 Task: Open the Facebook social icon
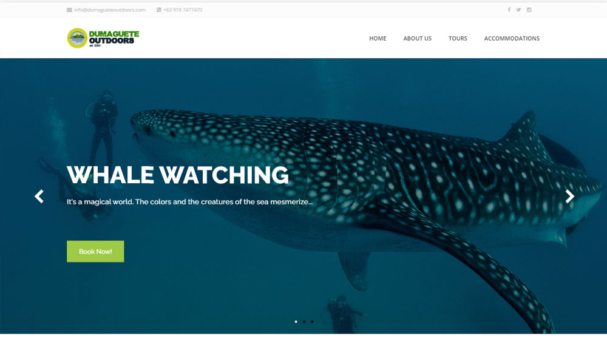click(509, 10)
